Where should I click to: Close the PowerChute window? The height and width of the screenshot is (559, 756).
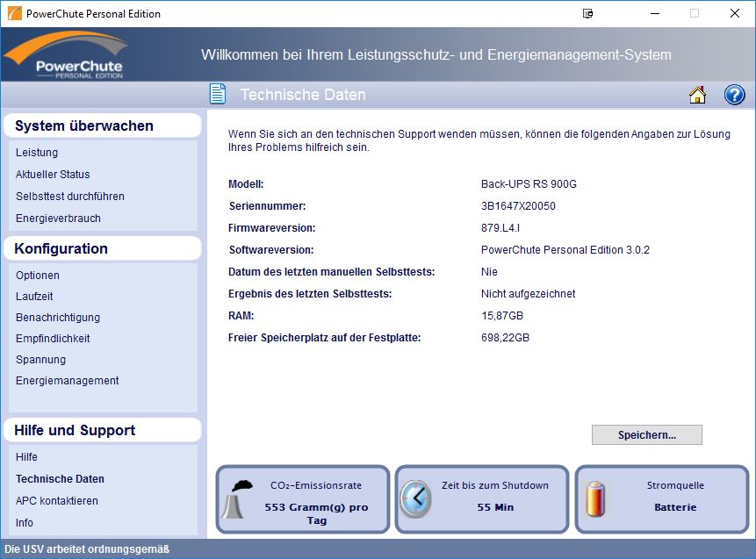coord(734,13)
